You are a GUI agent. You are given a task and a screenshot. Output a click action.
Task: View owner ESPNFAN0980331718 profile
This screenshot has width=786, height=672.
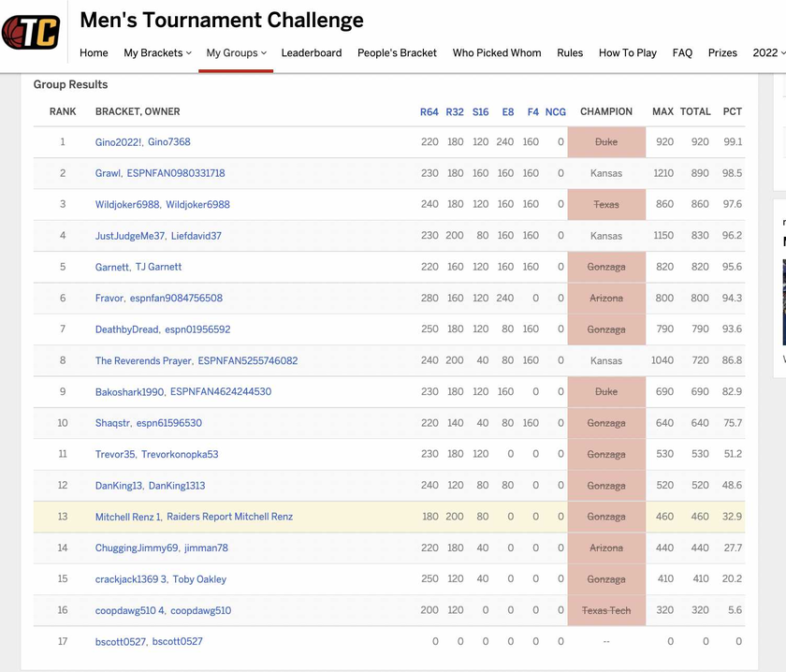tap(176, 173)
